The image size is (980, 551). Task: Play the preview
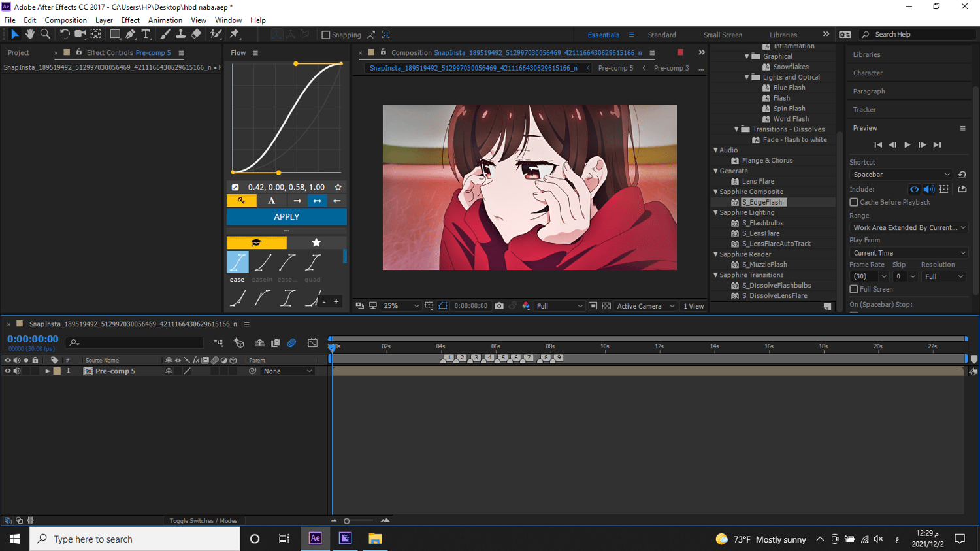(x=907, y=145)
